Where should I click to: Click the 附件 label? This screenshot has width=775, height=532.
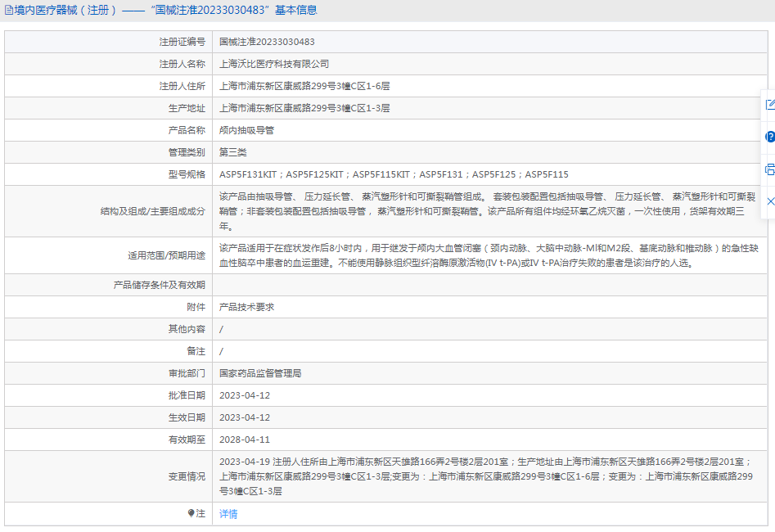point(196,307)
